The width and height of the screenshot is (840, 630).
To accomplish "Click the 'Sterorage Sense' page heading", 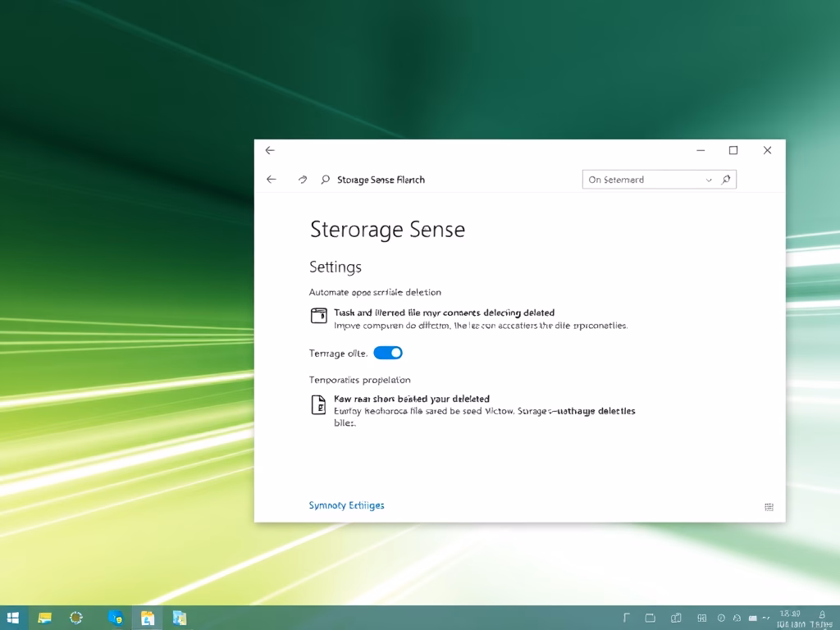I will pos(387,230).
